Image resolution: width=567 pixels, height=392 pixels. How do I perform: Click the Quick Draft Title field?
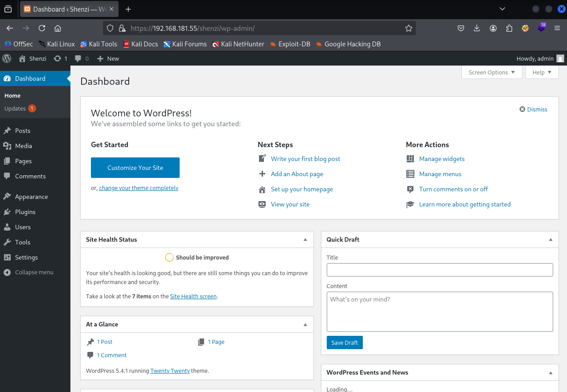click(440, 270)
